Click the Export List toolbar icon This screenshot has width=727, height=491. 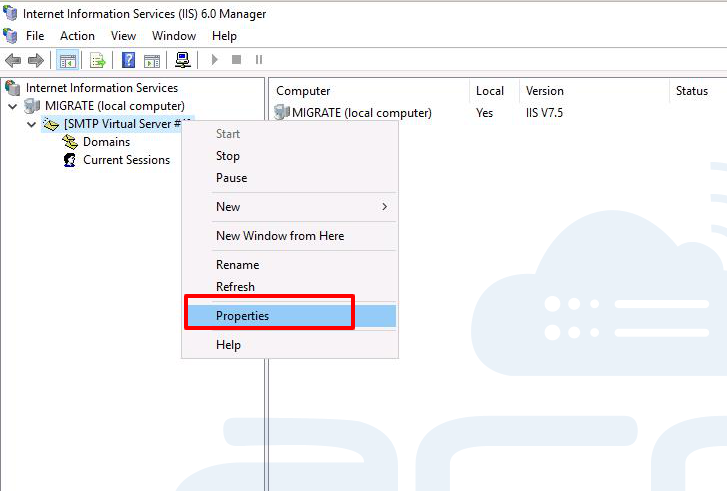tap(97, 60)
